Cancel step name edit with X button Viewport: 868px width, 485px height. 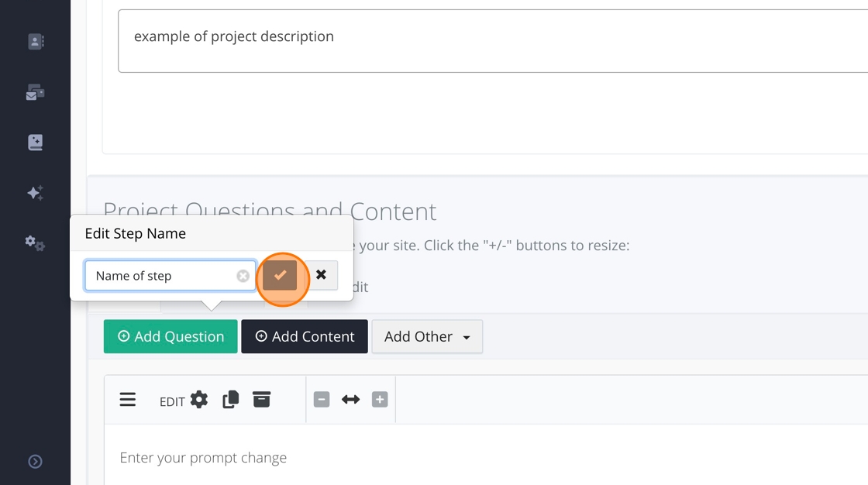(x=321, y=275)
